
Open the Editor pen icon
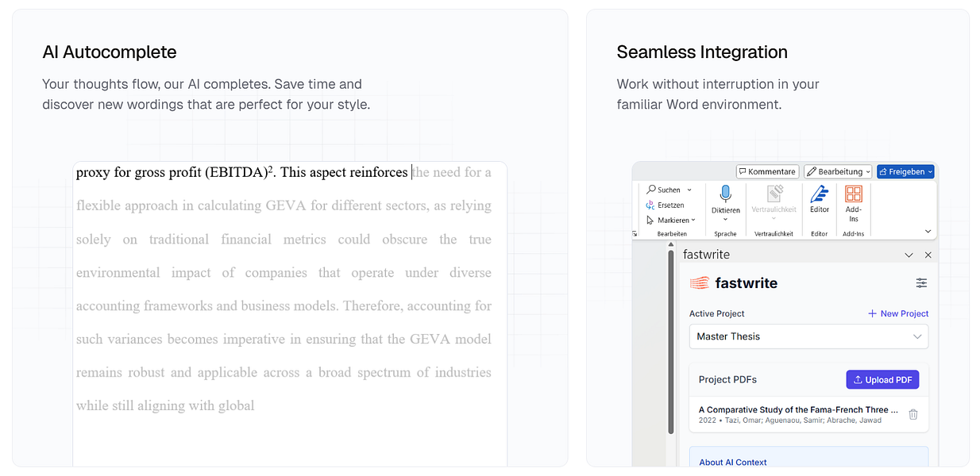click(x=819, y=194)
